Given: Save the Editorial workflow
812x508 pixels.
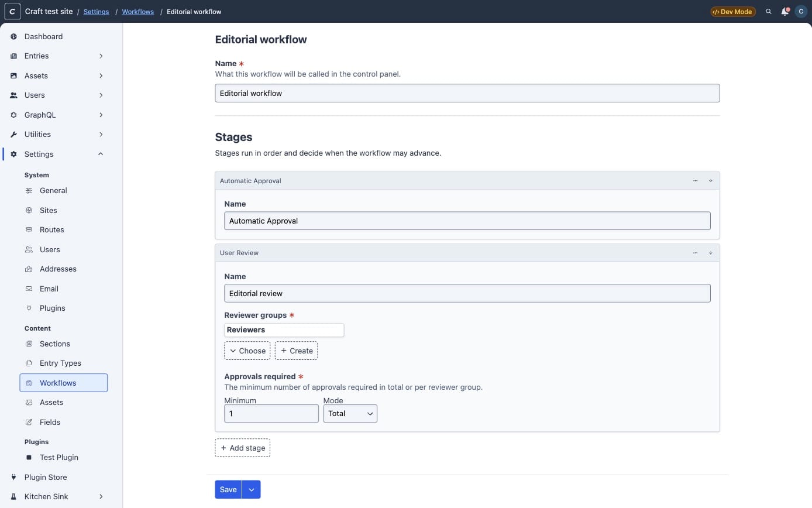Looking at the screenshot, I should pyautogui.click(x=228, y=490).
